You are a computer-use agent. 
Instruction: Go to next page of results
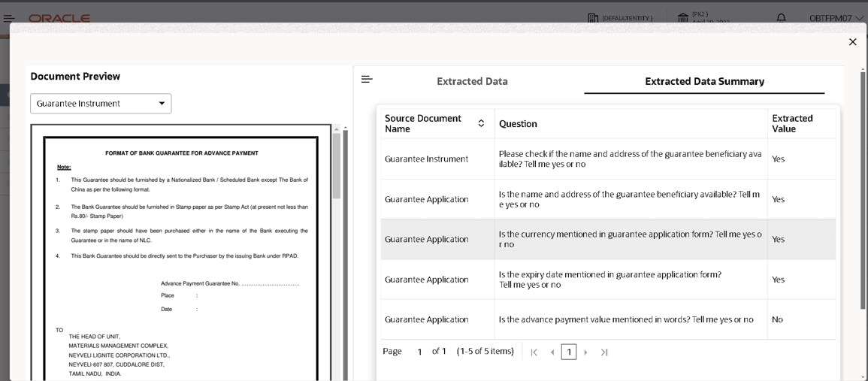(x=585, y=352)
